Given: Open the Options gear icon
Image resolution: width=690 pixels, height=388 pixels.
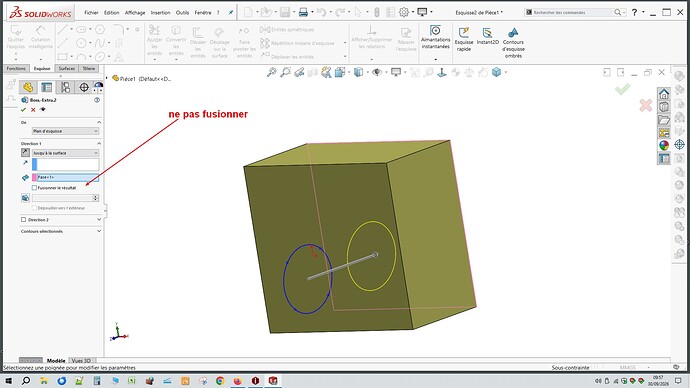Looking at the screenshot, I should coord(404,12).
